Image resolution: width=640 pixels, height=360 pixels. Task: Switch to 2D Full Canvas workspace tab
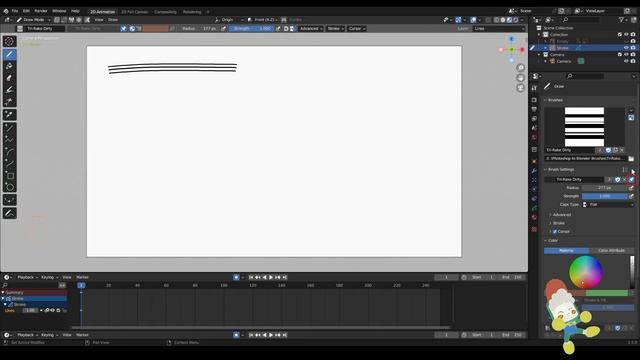click(x=135, y=12)
